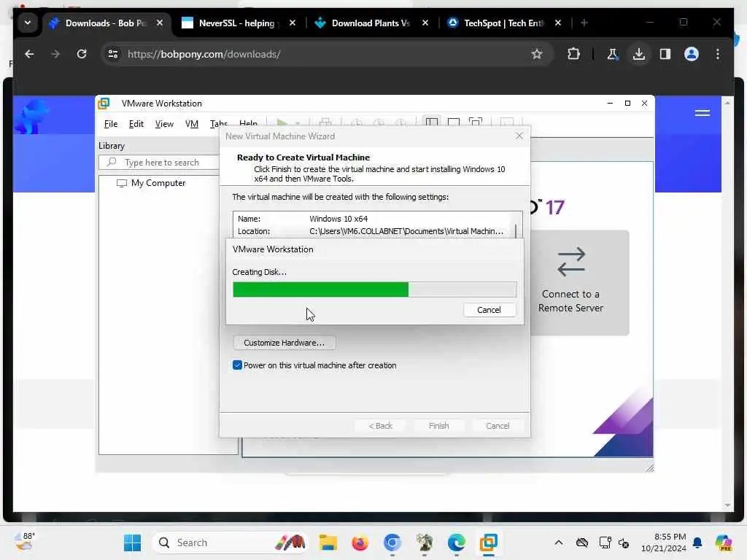Open Chrome from the taskbar
Image resolution: width=747 pixels, height=560 pixels.
pyautogui.click(x=392, y=542)
